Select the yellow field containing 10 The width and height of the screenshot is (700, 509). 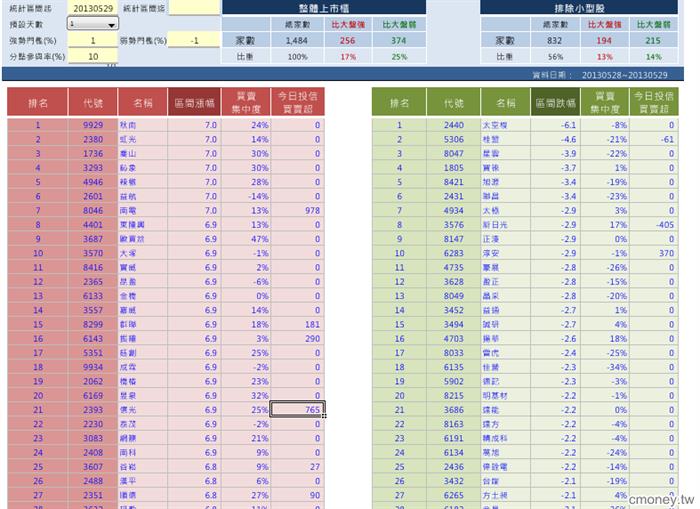coord(93,56)
